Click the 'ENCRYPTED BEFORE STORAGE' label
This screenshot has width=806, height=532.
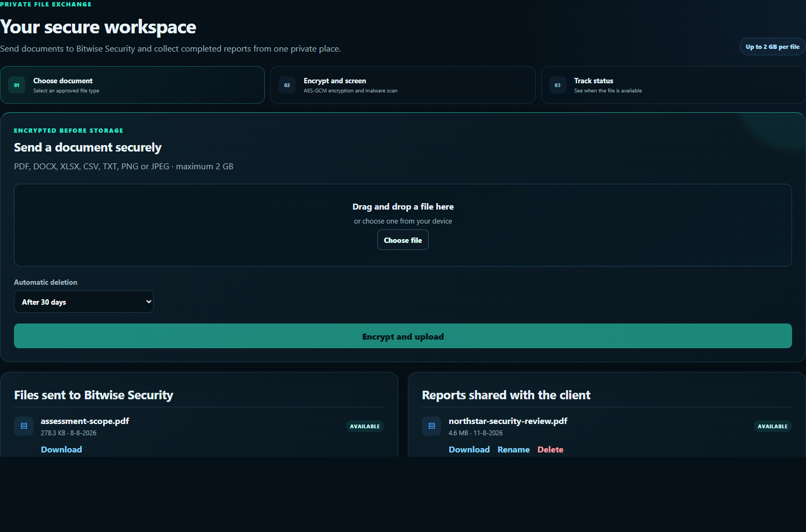69,131
